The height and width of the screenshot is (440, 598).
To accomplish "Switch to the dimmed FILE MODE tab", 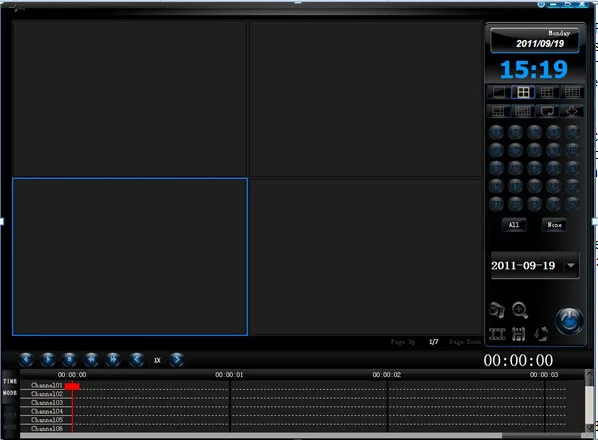I will click(10, 421).
